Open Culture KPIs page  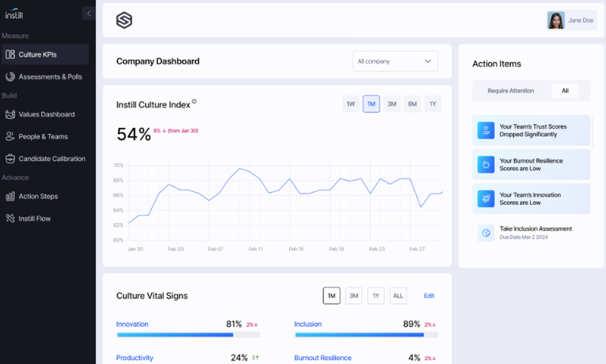pos(45,55)
